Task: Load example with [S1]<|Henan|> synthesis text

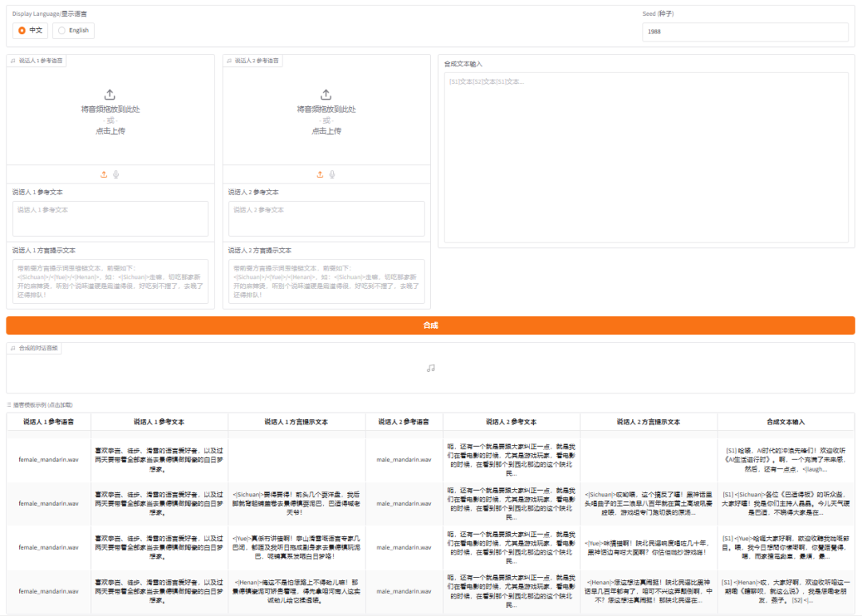Action: coord(785,591)
